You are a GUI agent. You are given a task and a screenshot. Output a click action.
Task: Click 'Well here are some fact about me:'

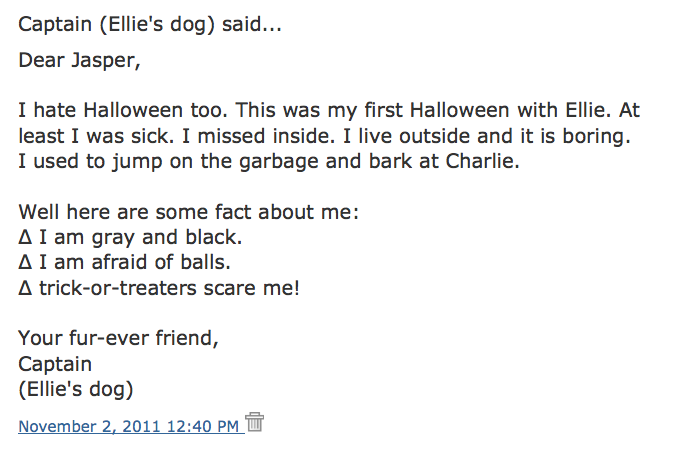point(189,212)
